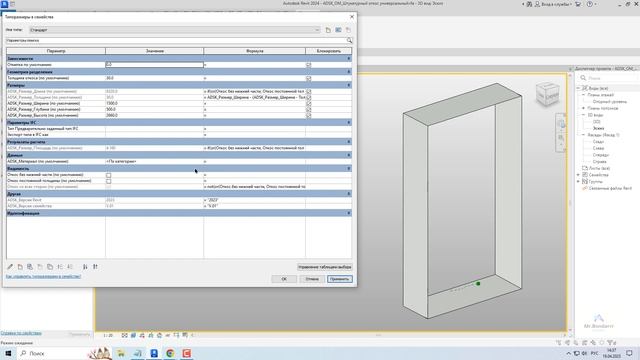Viewport: 640px width, 360px height.
Task: Collapse the 'Размеры' parameter group
Action: (x=349, y=85)
